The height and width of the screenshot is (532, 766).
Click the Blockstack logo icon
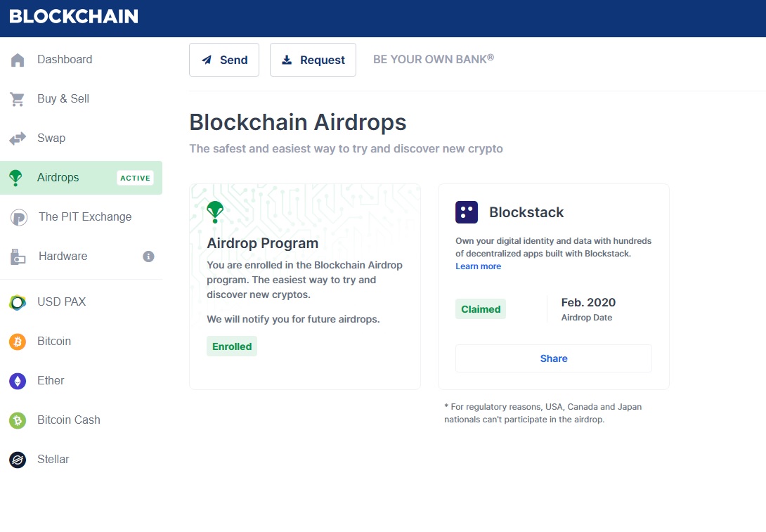coord(467,212)
